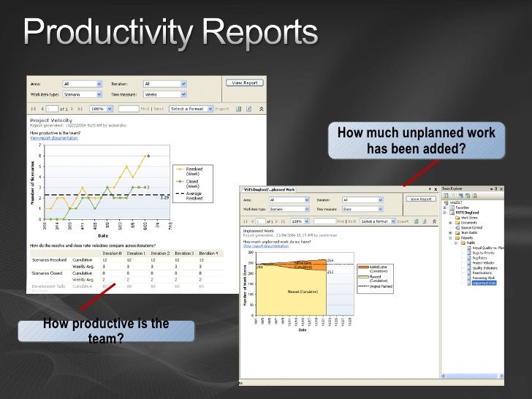Viewport: 532px width, 399px height.
Task: Collapse Public folder in Team Explorer
Action: [x=456, y=243]
